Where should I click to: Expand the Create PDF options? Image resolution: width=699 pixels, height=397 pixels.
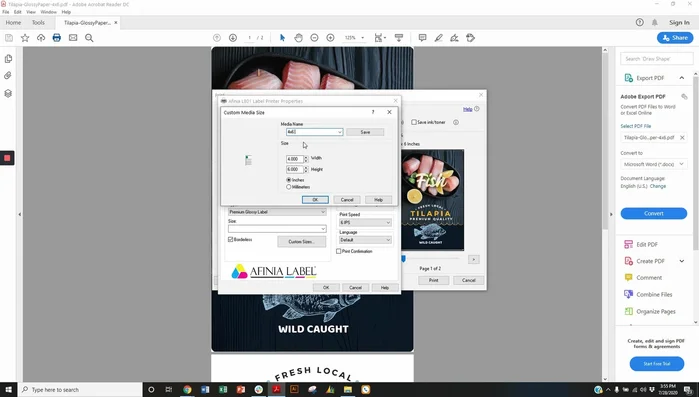pyautogui.click(x=682, y=261)
